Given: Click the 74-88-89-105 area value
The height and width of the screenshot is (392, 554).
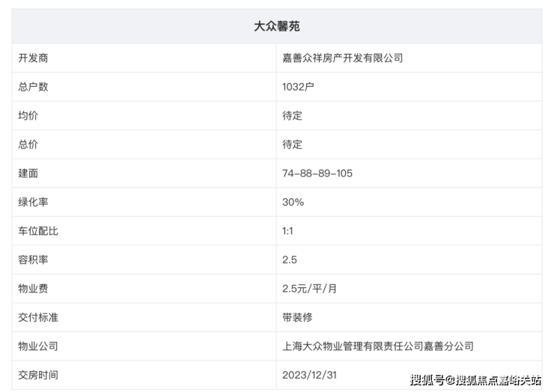Looking at the screenshot, I should [317, 174].
